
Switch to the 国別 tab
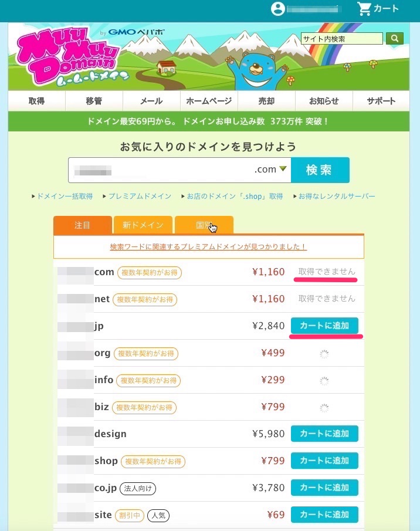204,225
